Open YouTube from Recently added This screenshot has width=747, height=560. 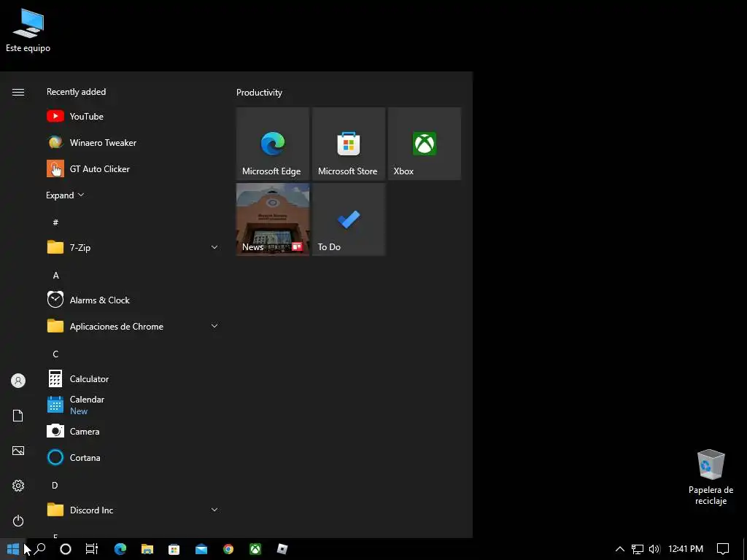click(133, 116)
